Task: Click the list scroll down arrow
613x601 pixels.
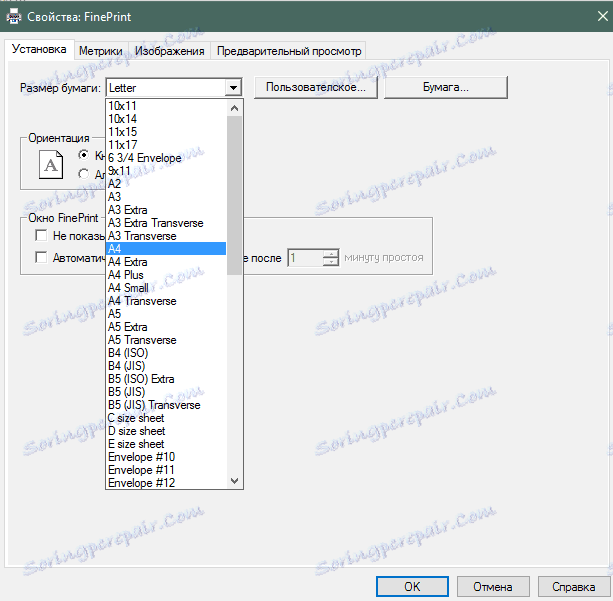Action: (x=234, y=481)
